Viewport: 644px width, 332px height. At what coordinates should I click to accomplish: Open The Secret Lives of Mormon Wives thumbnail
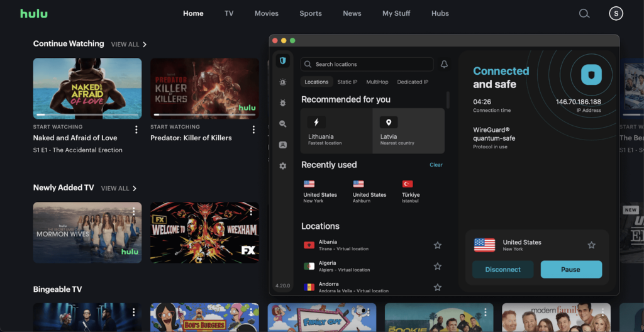[87, 232]
